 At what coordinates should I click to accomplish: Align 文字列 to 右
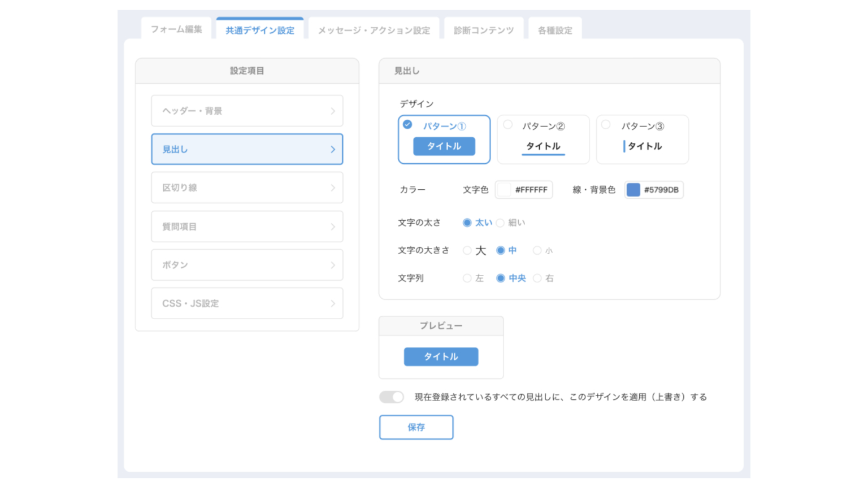coord(537,278)
